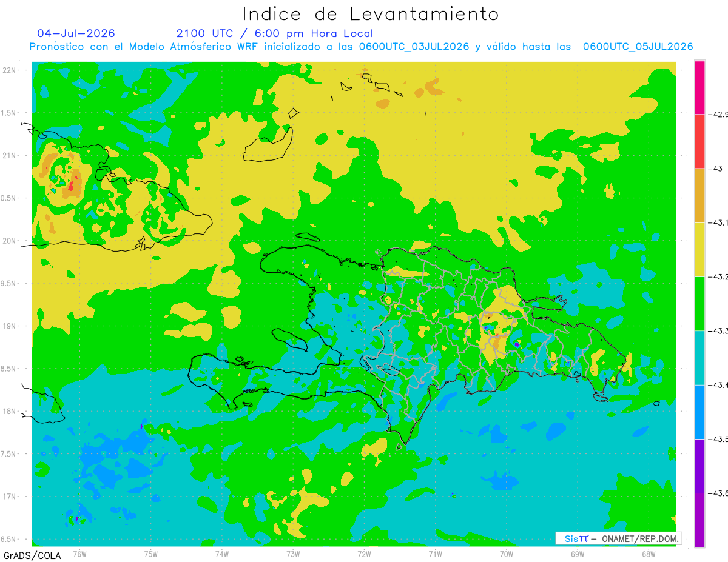Click the purple swatch at legend bottom
The width and height of the screenshot is (728, 562).
(x=699, y=520)
